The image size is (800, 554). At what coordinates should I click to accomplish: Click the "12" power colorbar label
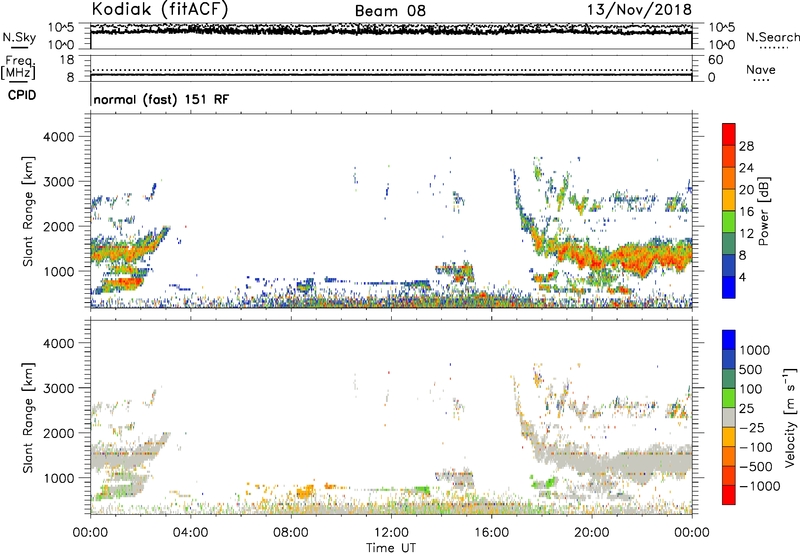coord(746,234)
